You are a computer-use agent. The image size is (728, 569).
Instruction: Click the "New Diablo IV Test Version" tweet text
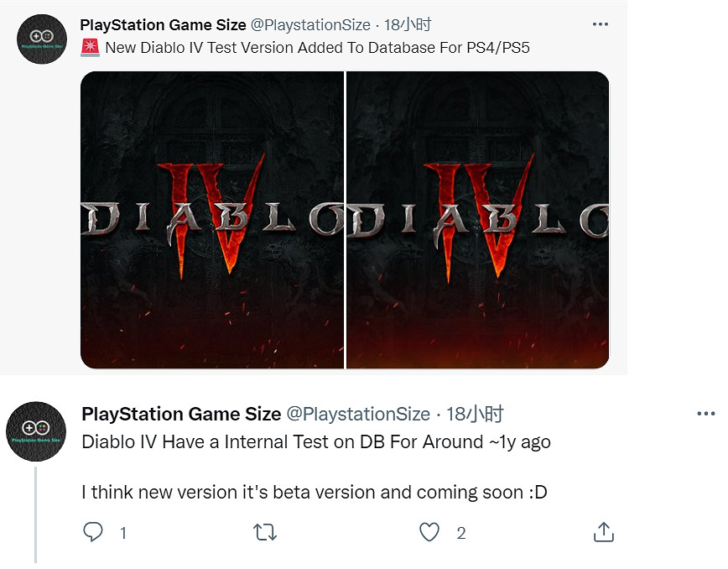pos(317,48)
